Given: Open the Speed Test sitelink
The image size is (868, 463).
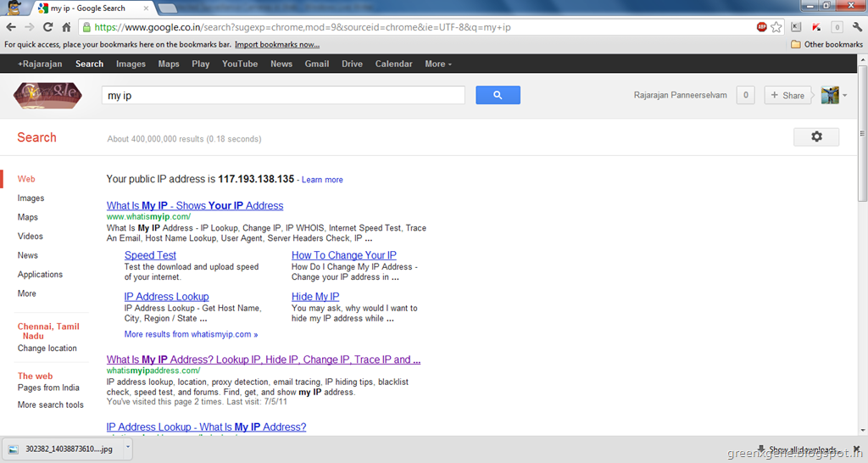Looking at the screenshot, I should coord(150,255).
